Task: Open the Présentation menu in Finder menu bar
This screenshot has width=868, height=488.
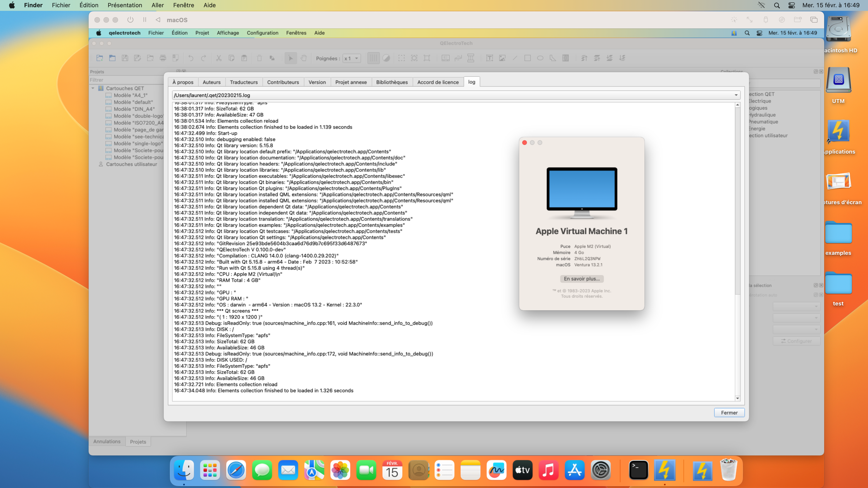Action: coord(125,5)
